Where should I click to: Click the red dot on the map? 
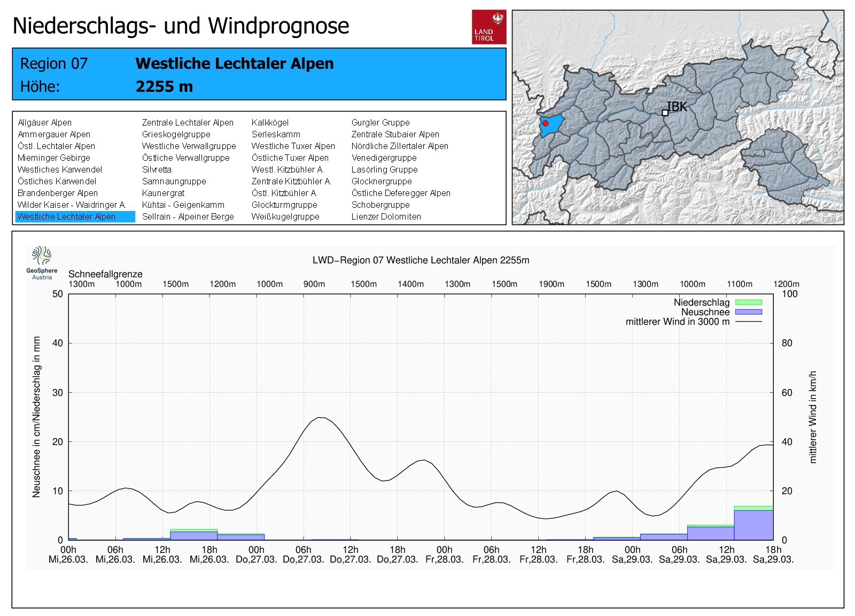click(545, 123)
